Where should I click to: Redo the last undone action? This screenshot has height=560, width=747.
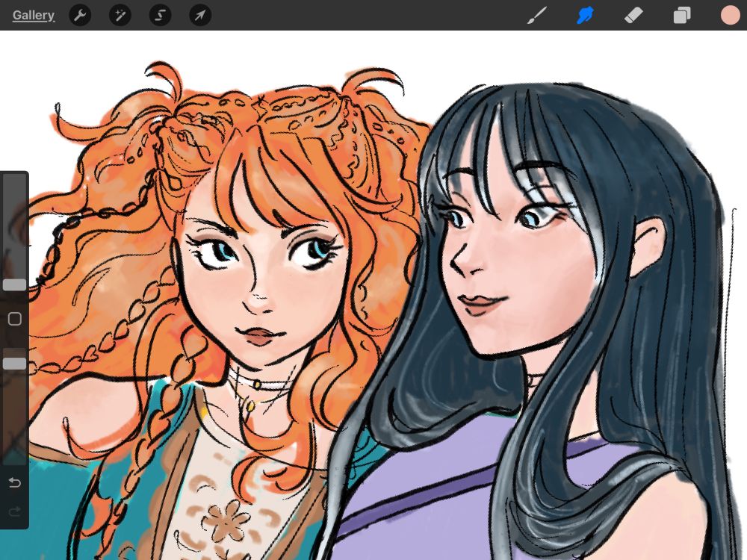pyautogui.click(x=15, y=511)
